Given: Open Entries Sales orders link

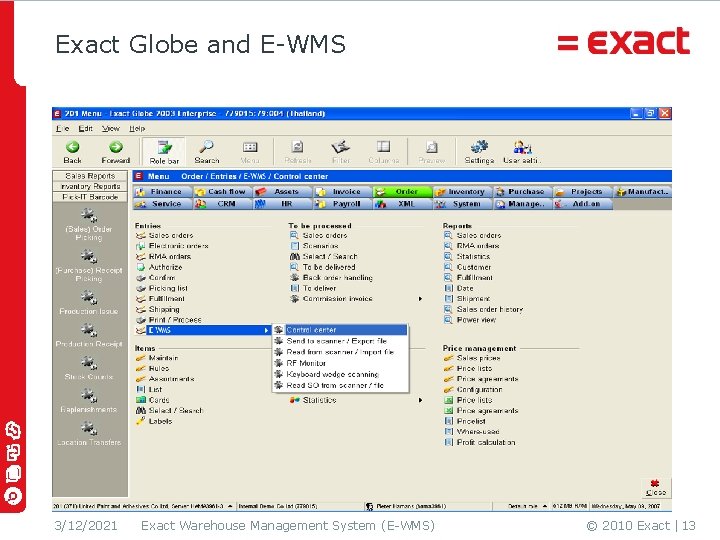Looking at the screenshot, I should [x=171, y=236].
